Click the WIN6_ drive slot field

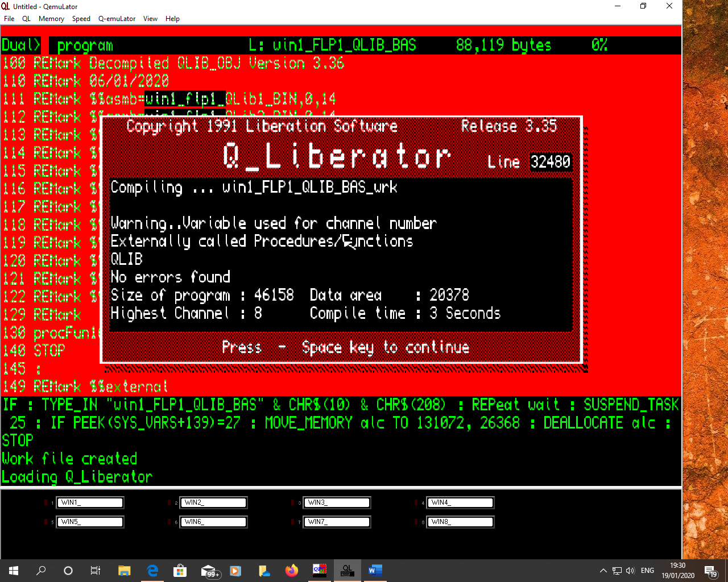tap(214, 522)
